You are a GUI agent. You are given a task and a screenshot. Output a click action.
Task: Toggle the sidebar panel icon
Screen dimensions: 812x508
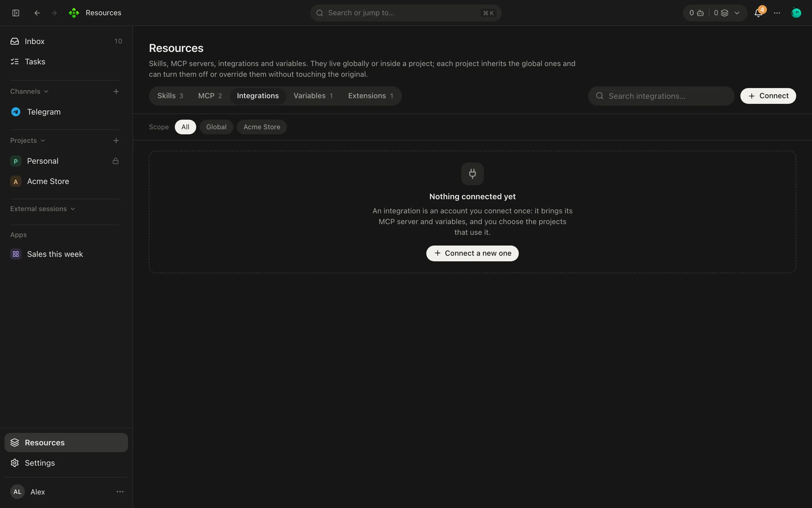[16, 13]
